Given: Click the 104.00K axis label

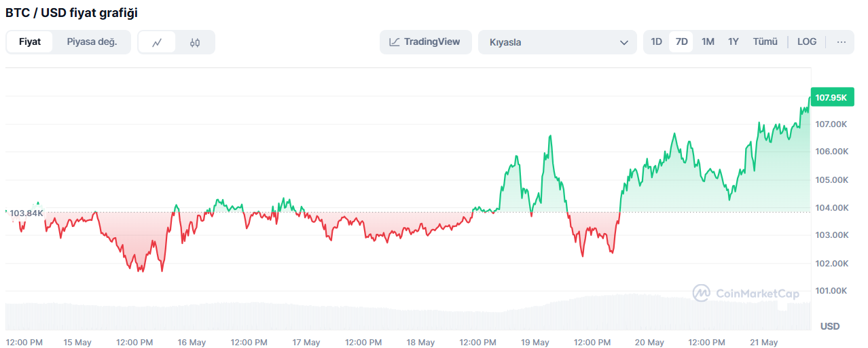Looking at the screenshot, I should 832,208.
